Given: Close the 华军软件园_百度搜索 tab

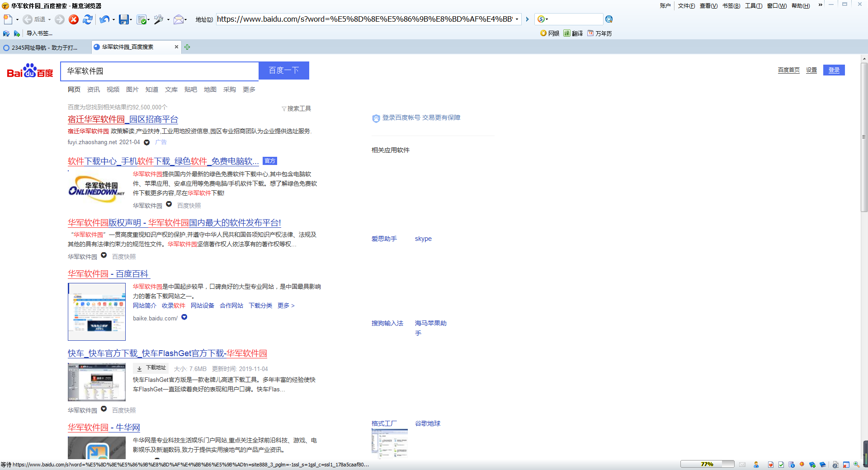Looking at the screenshot, I should click(x=176, y=47).
